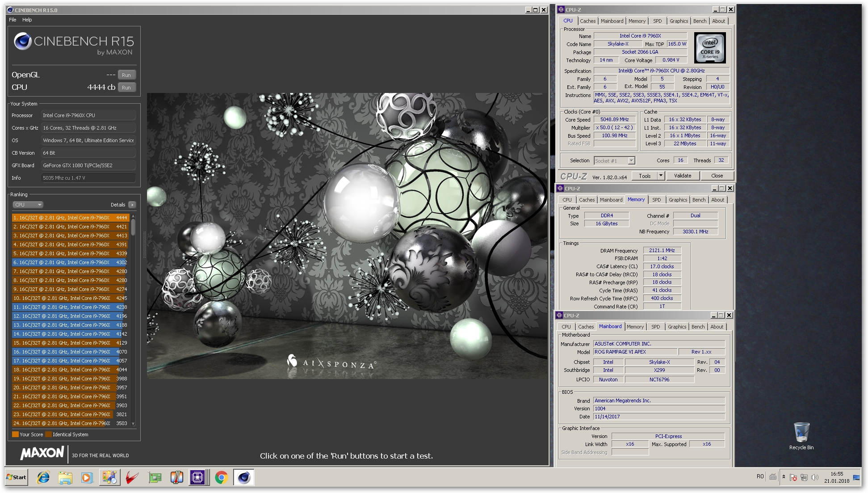Open the volume speaker tray icon
The image size is (868, 493).
[814, 477]
